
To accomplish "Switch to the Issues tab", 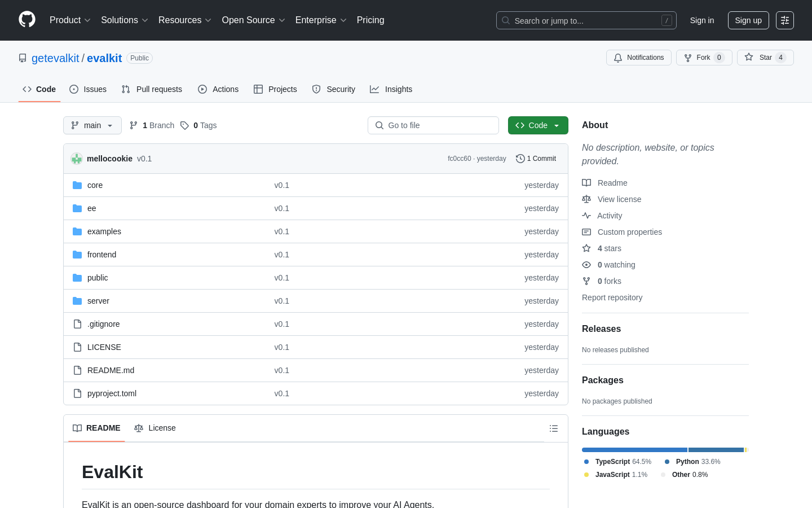I will 88,89.
